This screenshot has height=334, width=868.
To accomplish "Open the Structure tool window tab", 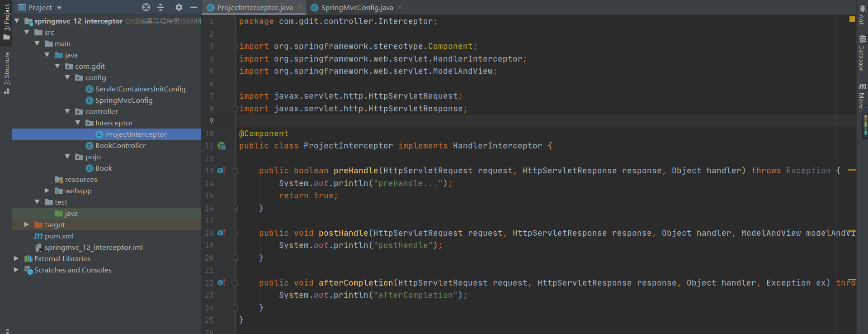I will pyautogui.click(x=6, y=72).
